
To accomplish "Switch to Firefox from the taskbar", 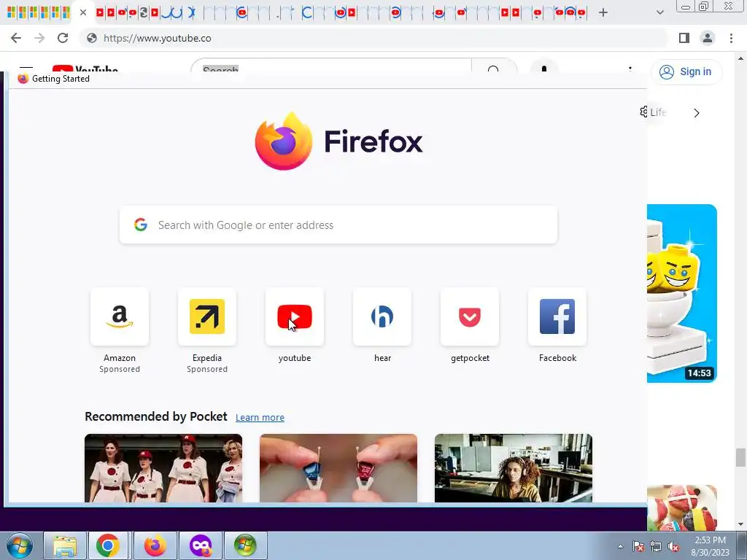I will click(155, 545).
